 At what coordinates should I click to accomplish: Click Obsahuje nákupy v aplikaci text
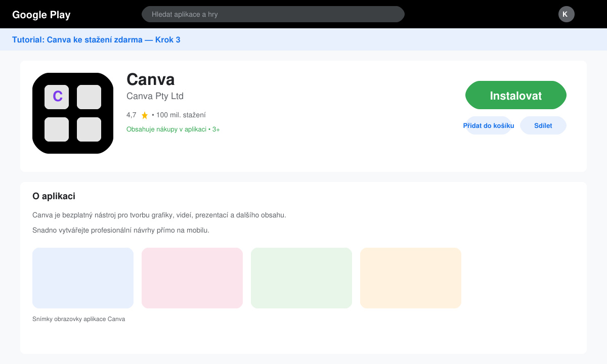click(166, 129)
